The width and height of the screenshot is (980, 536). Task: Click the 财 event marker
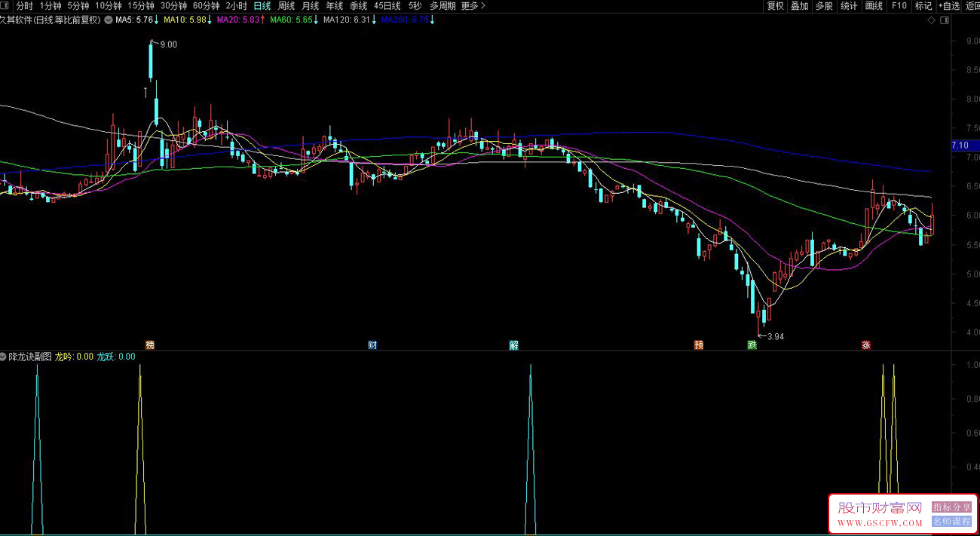(x=372, y=345)
